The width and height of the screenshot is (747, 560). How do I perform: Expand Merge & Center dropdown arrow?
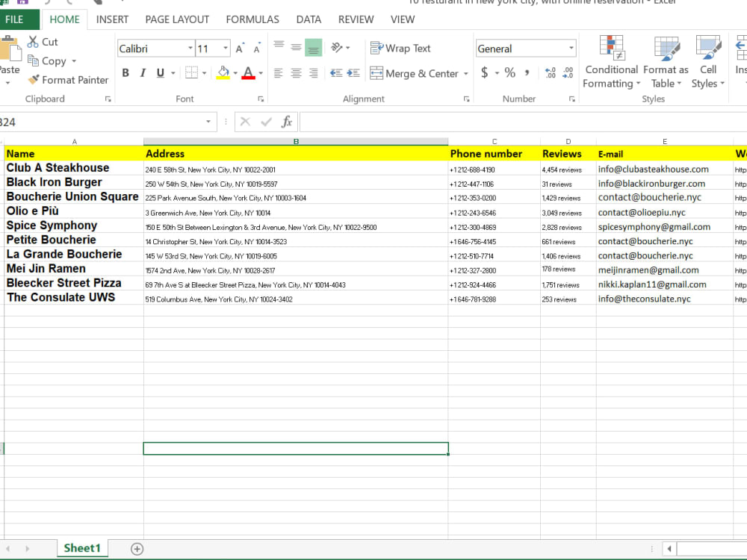pos(466,73)
